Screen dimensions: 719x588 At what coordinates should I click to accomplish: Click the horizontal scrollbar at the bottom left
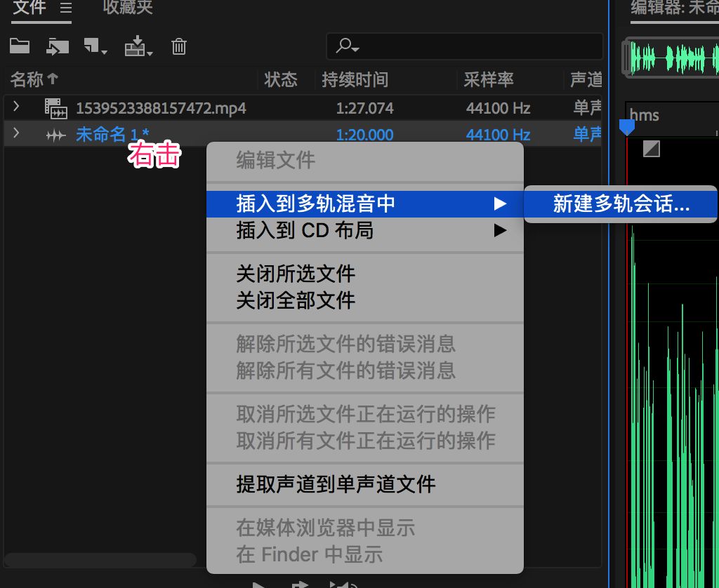[x=98, y=560]
